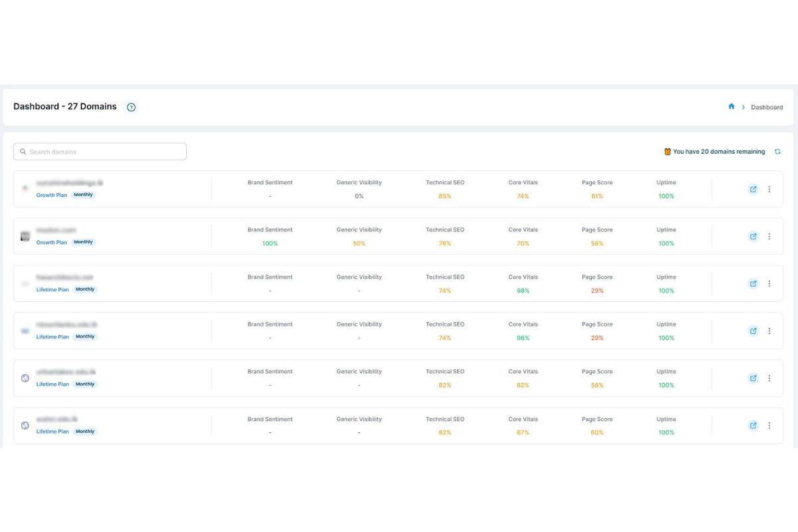Click the Lifetime Plan label on the third domain
The image size is (798, 532).
pos(53,289)
